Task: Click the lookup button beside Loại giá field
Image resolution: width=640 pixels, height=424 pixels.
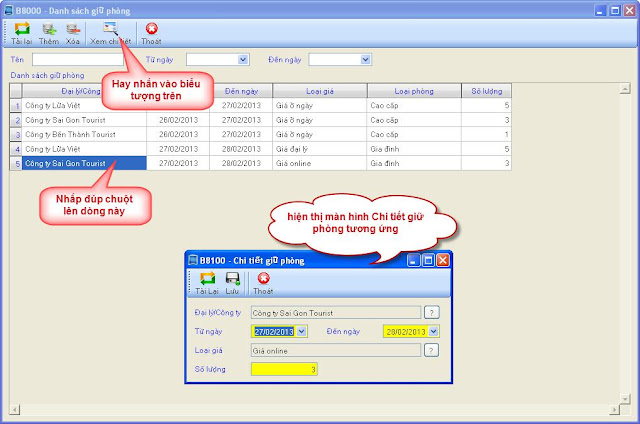Action: 431,350
